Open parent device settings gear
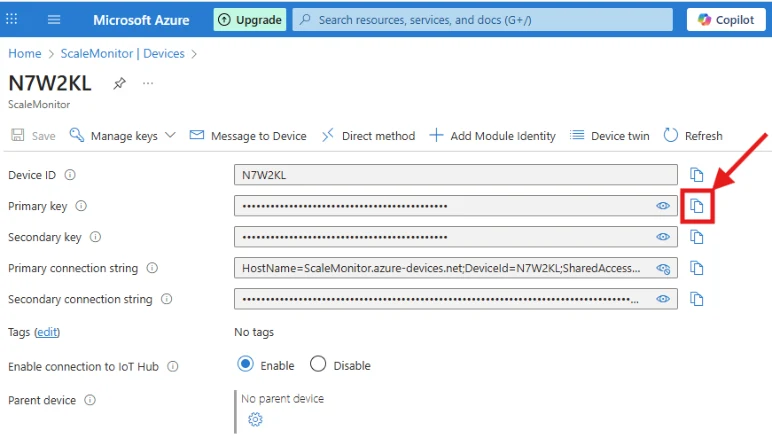The image size is (772, 446). (255, 419)
